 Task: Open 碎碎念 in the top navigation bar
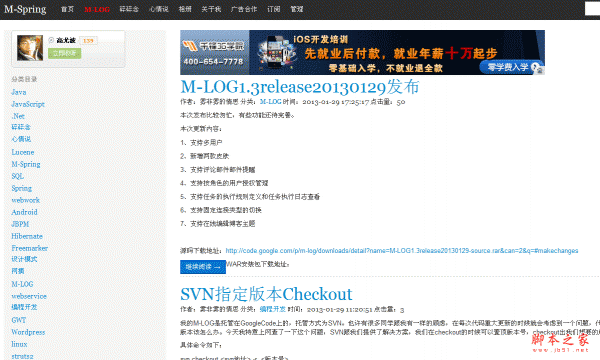tap(129, 9)
